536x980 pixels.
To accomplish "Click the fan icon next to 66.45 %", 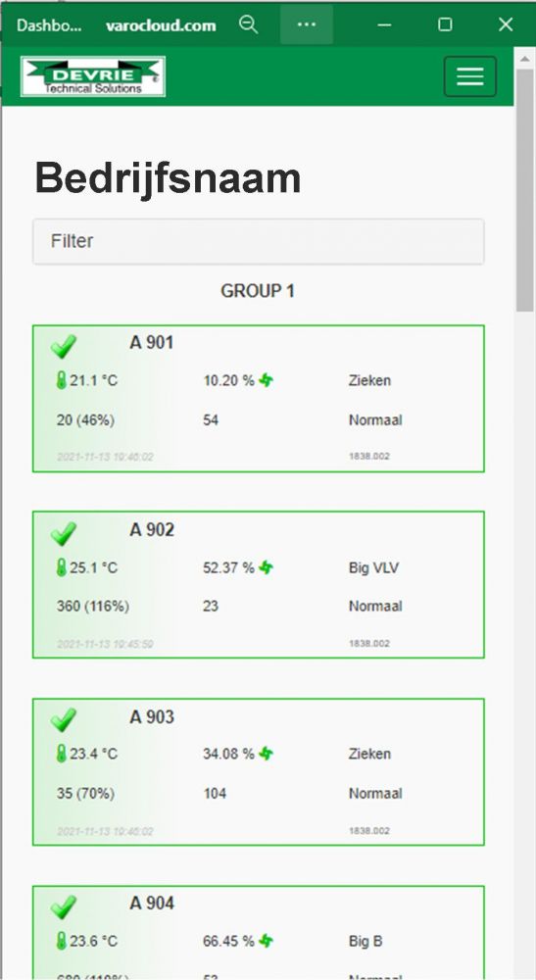I will point(267,941).
